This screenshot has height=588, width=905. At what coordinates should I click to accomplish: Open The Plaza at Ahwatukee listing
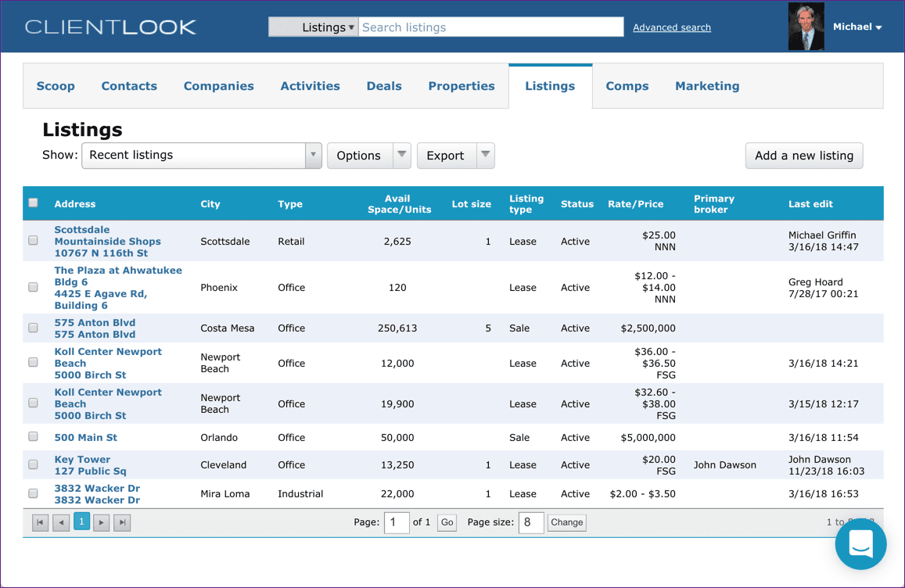click(x=118, y=288)
